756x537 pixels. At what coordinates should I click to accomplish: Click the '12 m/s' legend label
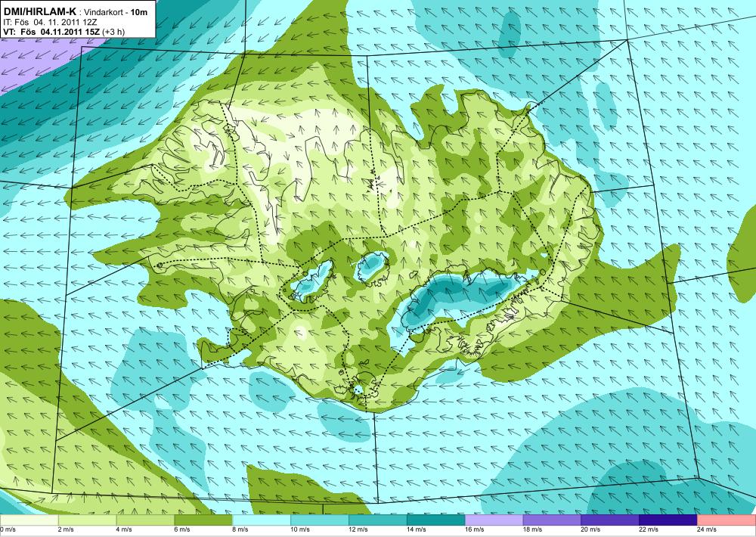(358, 529)
